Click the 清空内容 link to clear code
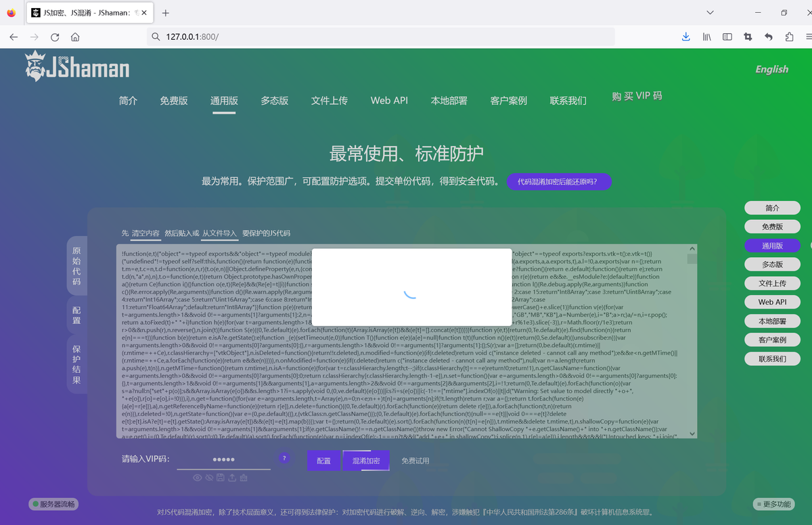Screen dimensions: 812x525 146,232
